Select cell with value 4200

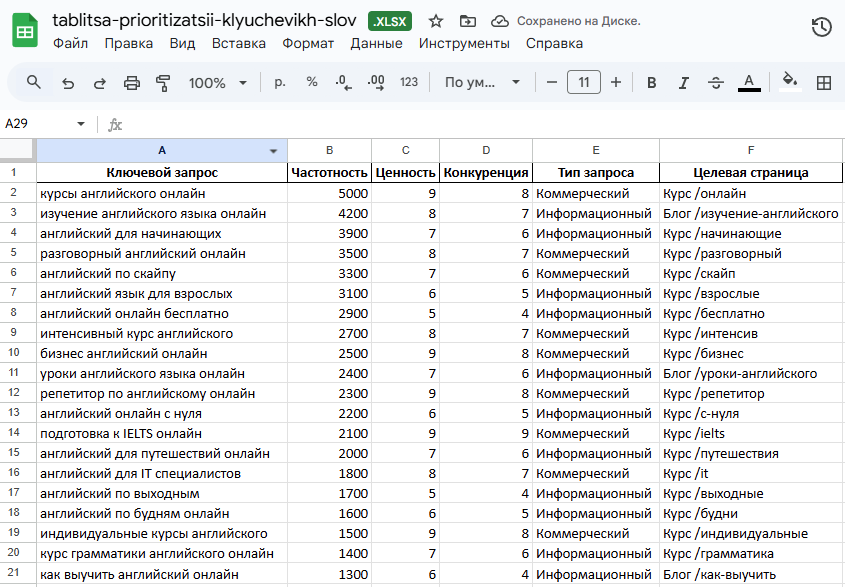(329, 213)
